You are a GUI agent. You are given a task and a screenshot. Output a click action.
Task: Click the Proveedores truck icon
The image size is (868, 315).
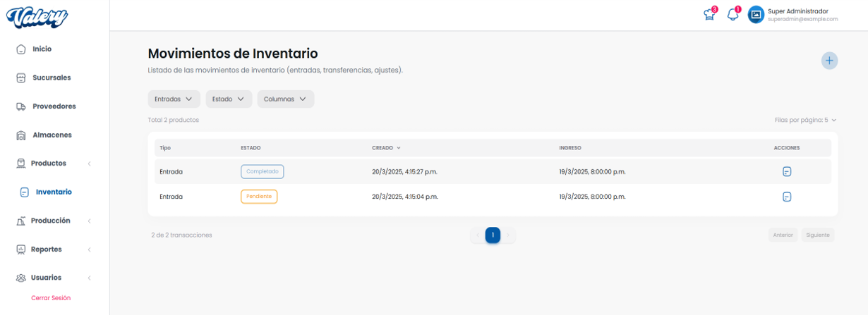tap(21, 106)
